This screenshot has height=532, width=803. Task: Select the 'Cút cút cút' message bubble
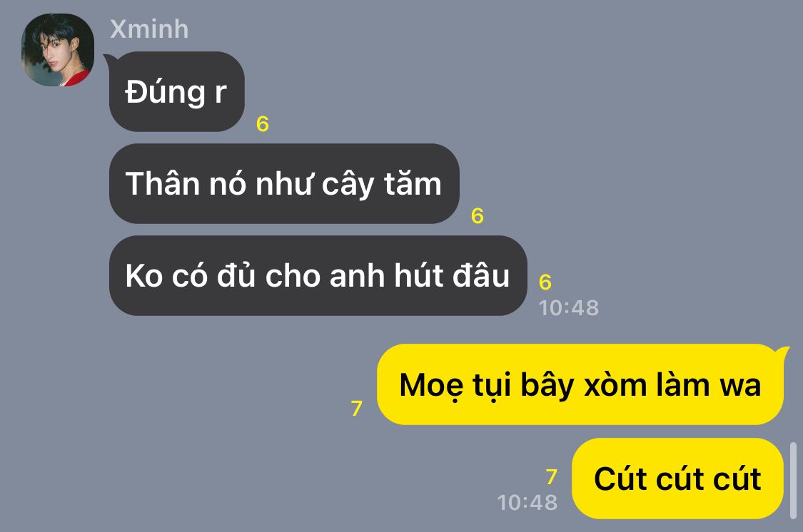(677, 479)
